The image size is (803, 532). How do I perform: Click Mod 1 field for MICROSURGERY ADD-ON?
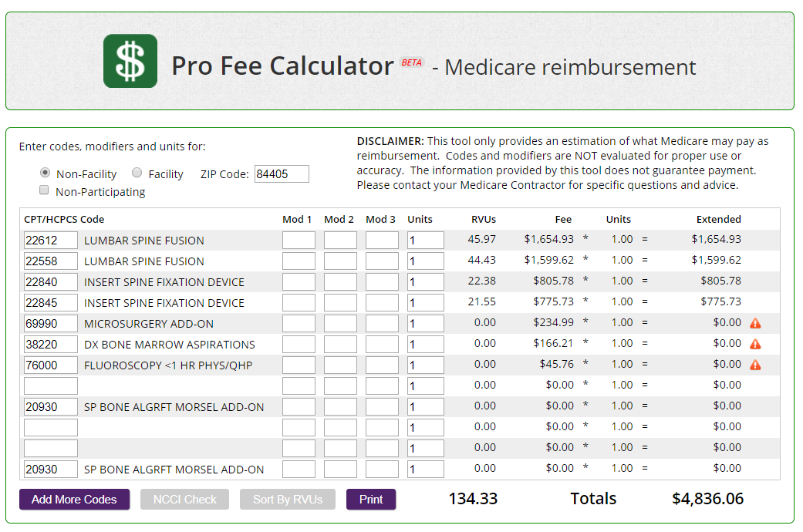click(299, 324)
